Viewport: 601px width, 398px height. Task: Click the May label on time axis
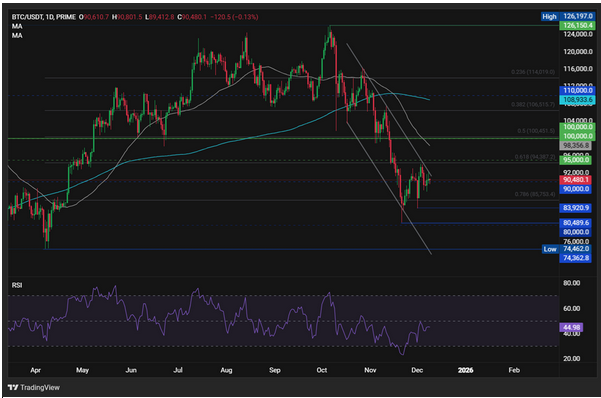click(82, 370)
